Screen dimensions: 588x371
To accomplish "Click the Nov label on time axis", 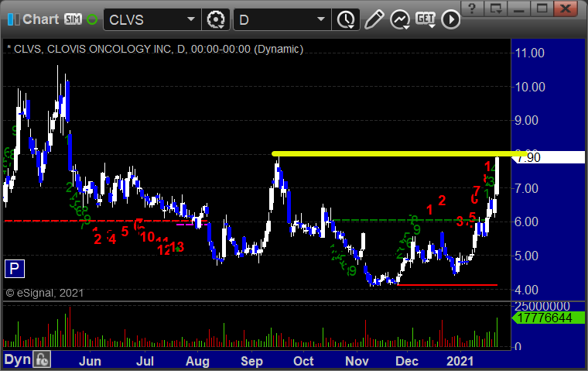I will tap(357, 361).
